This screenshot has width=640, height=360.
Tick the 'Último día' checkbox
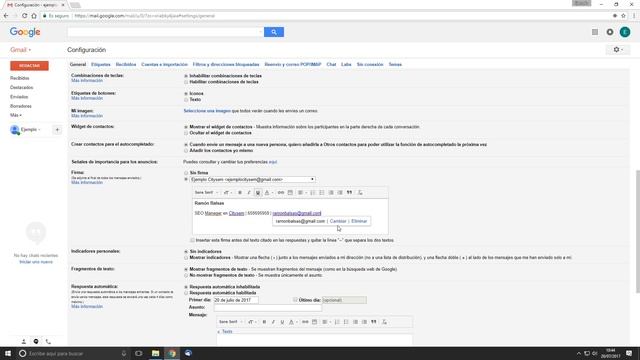point(295,300)
